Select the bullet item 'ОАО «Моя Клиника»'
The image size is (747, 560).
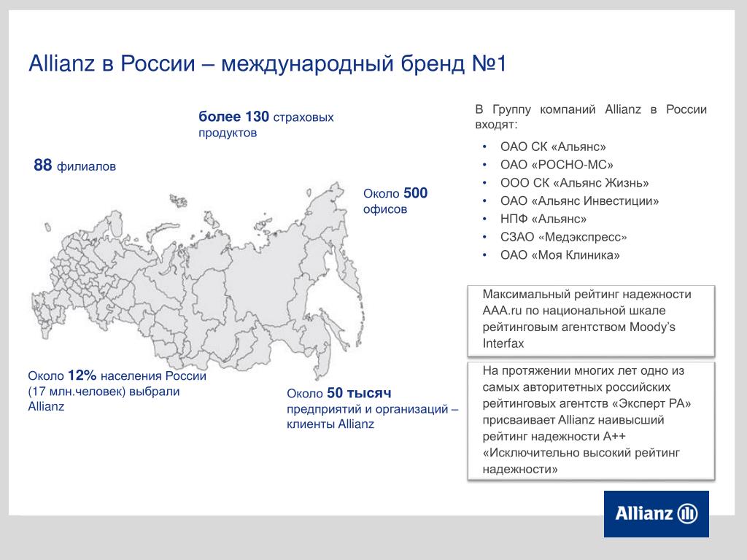(560, 255)
